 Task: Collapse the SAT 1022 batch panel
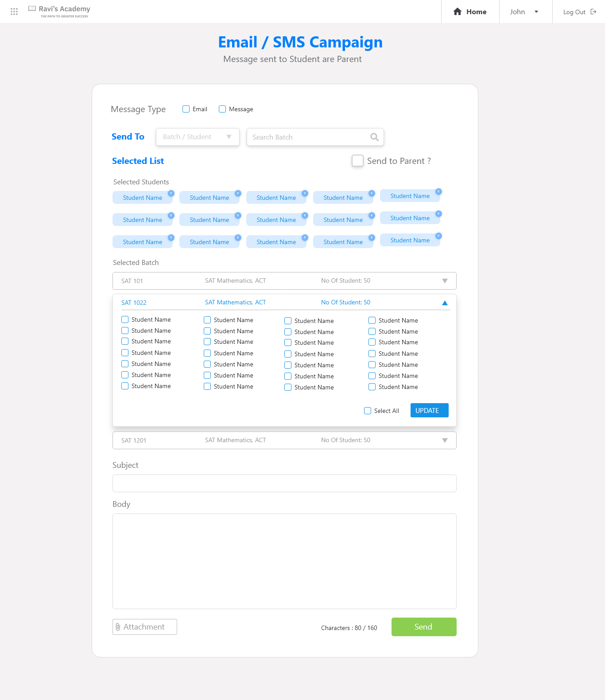pos(445,303)
